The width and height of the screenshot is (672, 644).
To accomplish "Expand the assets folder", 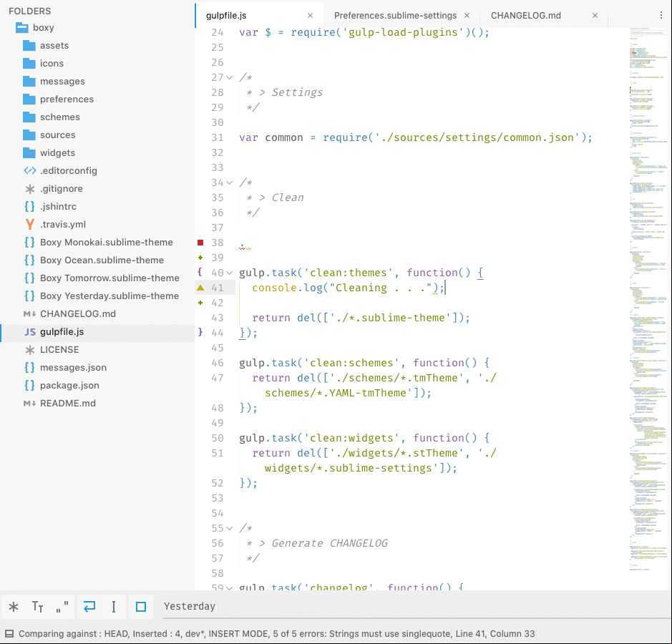I will (x=29, y=45).
